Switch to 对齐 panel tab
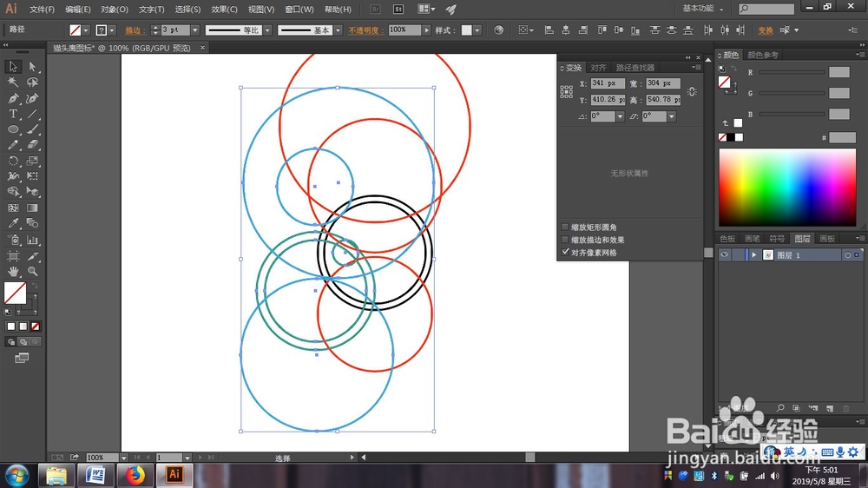The width and height of the screenshot is (868, 488). (598, 68)
